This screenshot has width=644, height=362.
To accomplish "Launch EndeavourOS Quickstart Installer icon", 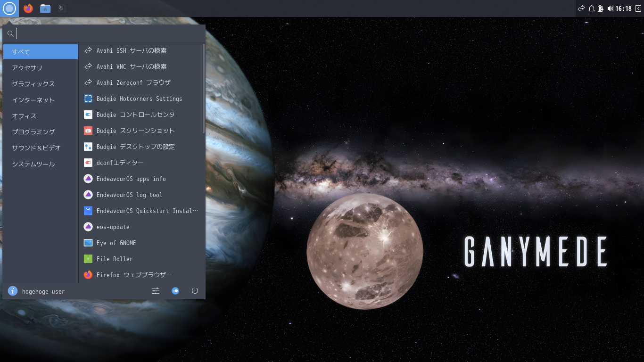I will click(88, 211).
